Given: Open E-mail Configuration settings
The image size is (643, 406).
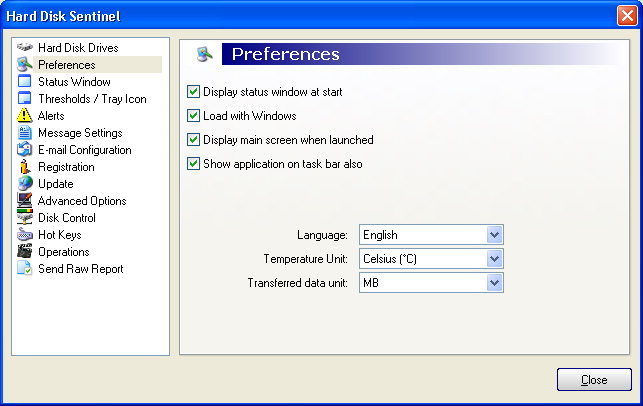Looking at the screenshot, I should tap(84, 150).
